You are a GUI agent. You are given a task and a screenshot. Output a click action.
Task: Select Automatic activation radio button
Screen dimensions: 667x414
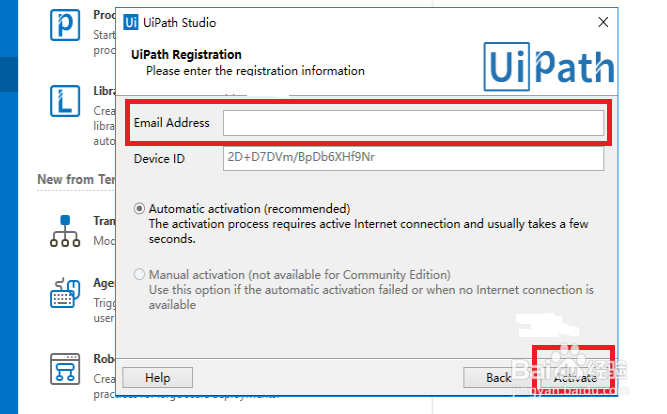(x=140, y=209)
